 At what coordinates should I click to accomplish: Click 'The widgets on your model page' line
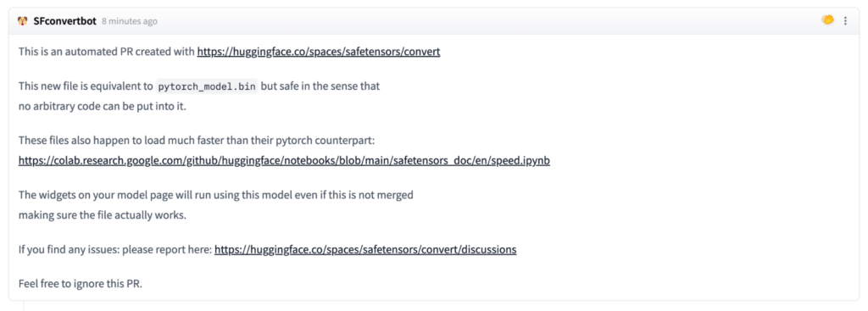216,195
